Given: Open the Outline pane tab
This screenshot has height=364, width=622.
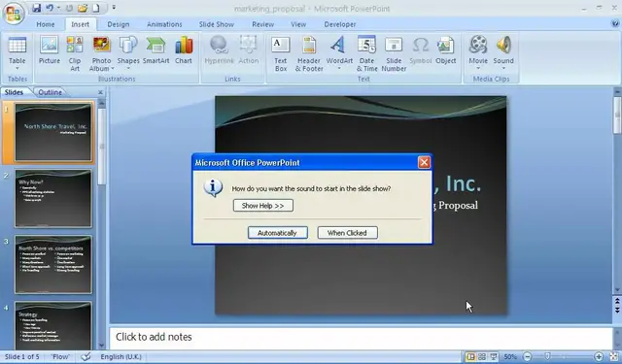Looking at the screenshot, I should click(50, 92).
